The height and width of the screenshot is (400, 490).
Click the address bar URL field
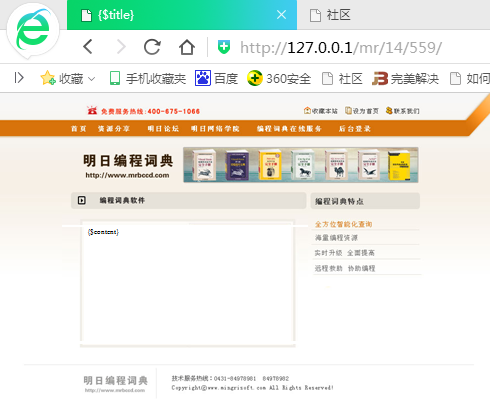341,47
